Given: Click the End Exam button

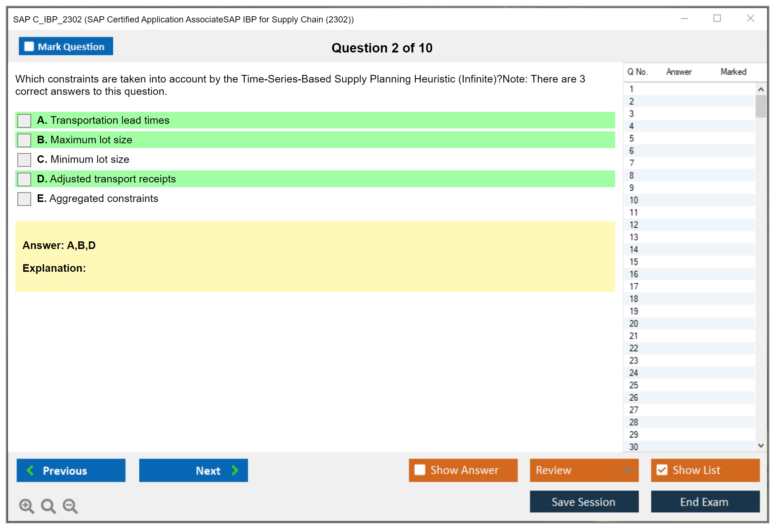Looking at the screenshot, I should point(705,502).
